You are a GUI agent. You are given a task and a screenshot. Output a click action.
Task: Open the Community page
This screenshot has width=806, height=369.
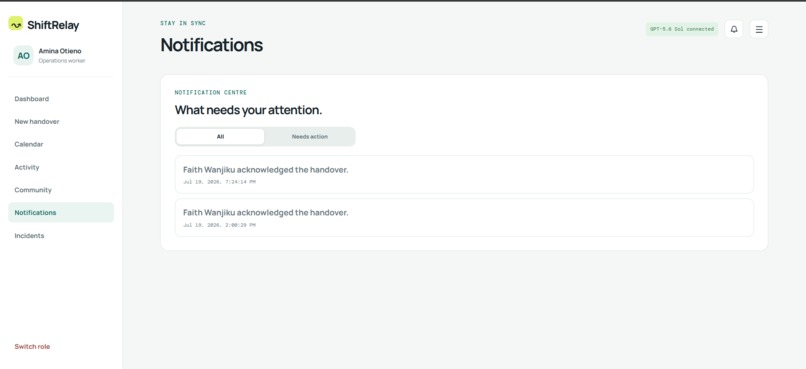[61, 190]
